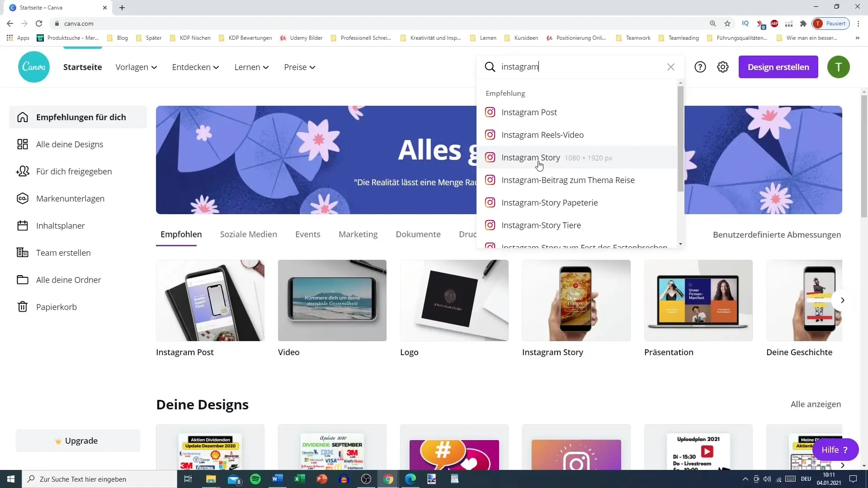Image resolution: width=868 pixels, height=488 pixels.
Task: Click Benutzerdefinierte Abmessungen
Action: point(777,235)
